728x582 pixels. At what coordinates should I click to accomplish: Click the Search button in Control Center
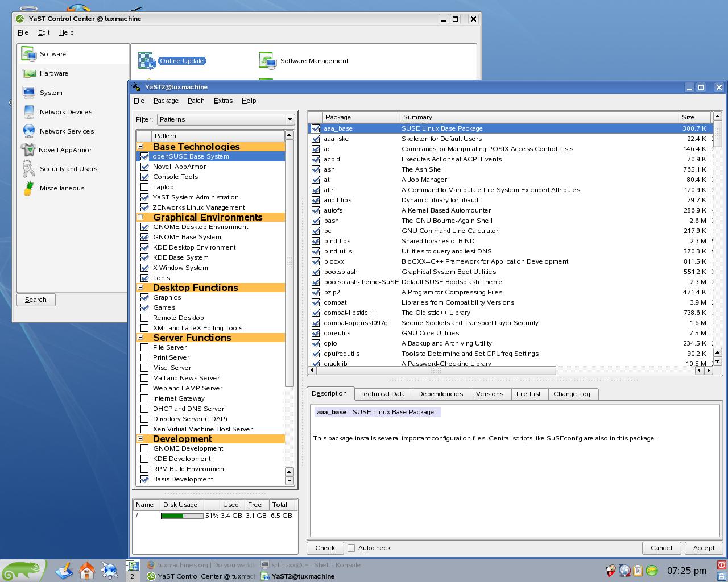click(36, 300)
